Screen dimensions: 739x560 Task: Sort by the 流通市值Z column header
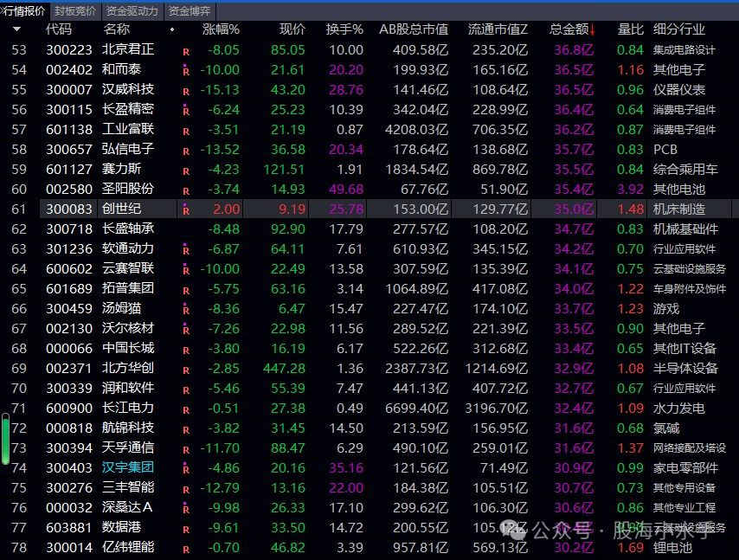[498, 29]
